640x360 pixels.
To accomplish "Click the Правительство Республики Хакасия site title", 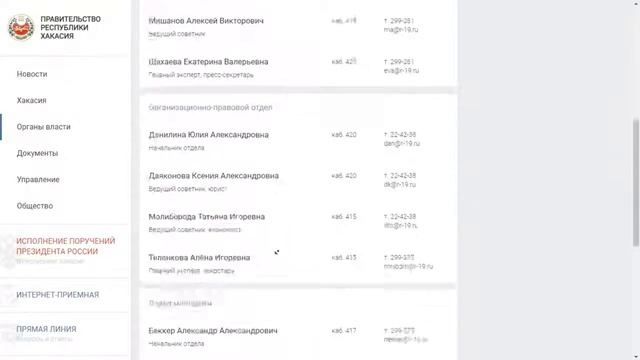I will (x=70, y=27).
